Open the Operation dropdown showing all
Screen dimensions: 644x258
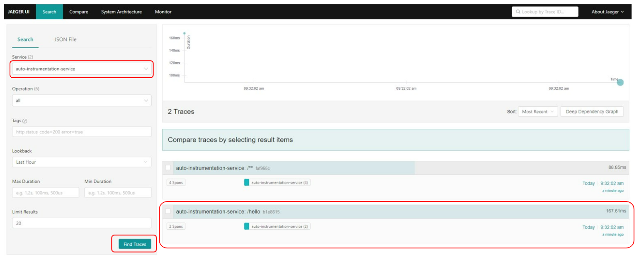(x=82, y=101)
